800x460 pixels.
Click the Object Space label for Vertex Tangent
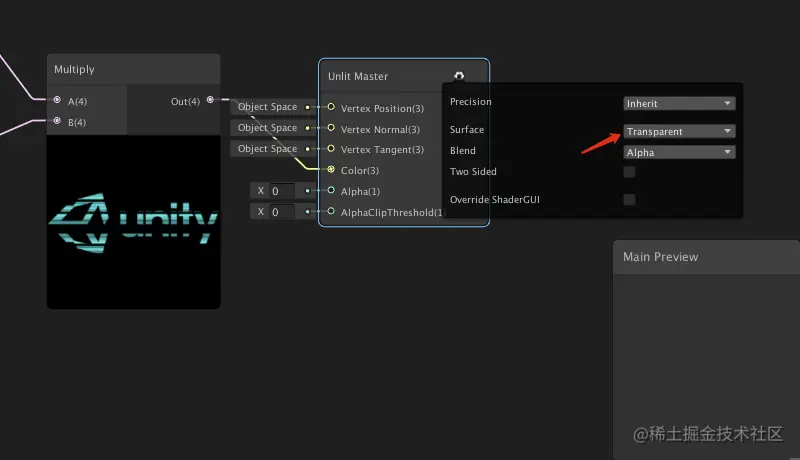(x=267, y=148)
